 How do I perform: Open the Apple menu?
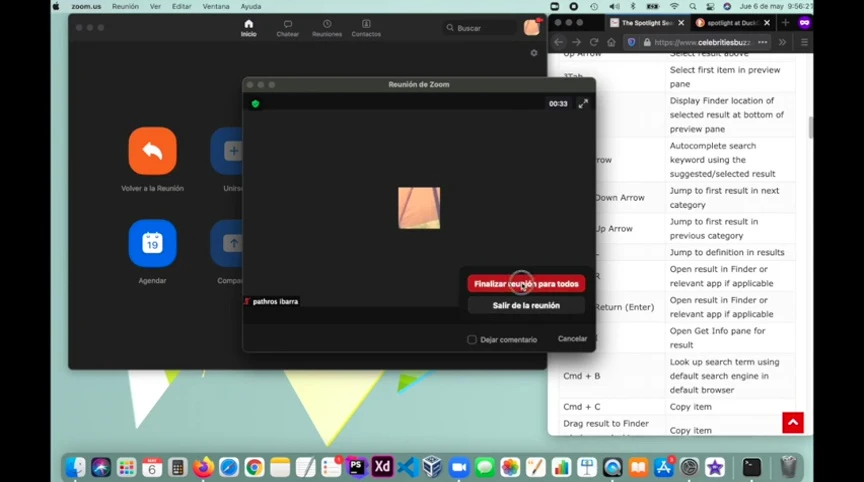click(x=56, y=7)
